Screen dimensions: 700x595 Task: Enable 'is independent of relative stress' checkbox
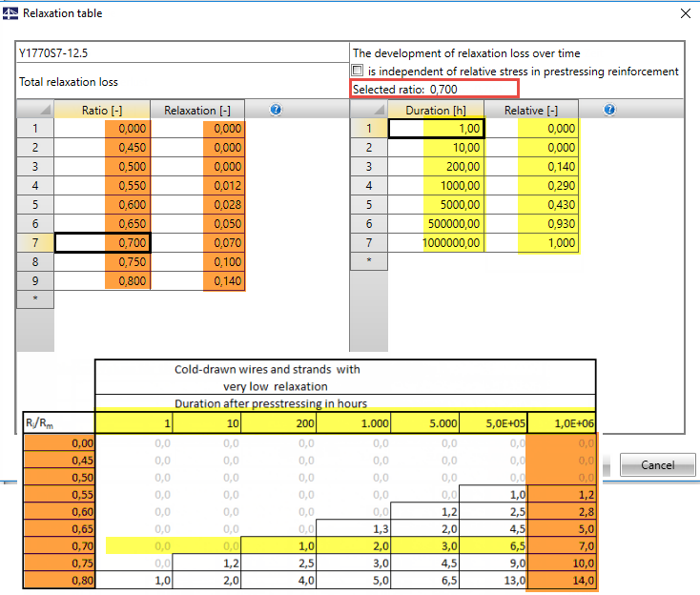pos(357,71)
